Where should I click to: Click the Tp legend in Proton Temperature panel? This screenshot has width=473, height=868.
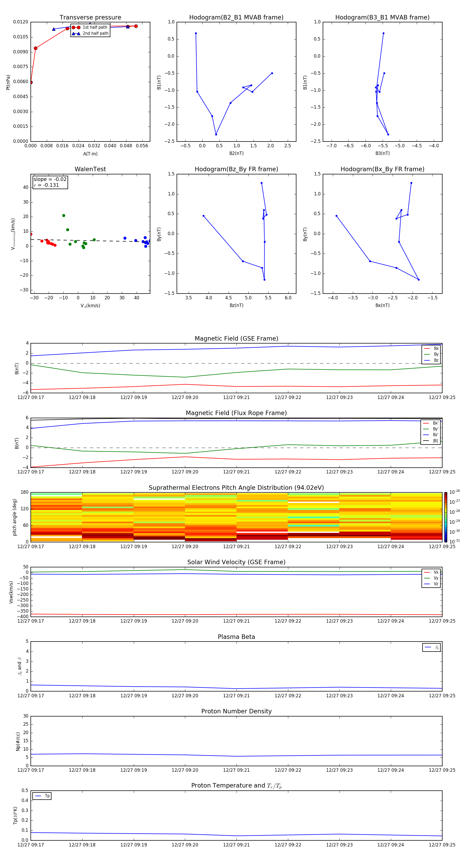[x=42, y=796]
